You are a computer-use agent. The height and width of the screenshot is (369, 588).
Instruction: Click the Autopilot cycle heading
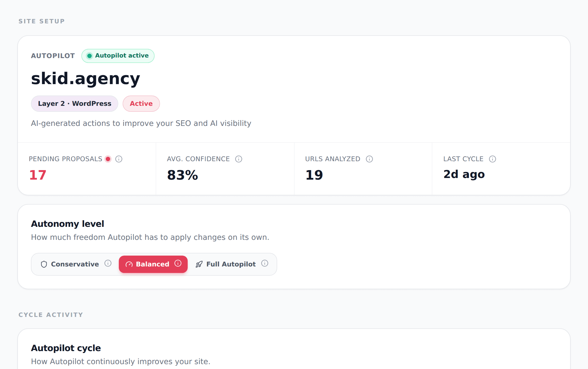coord(66,348)
